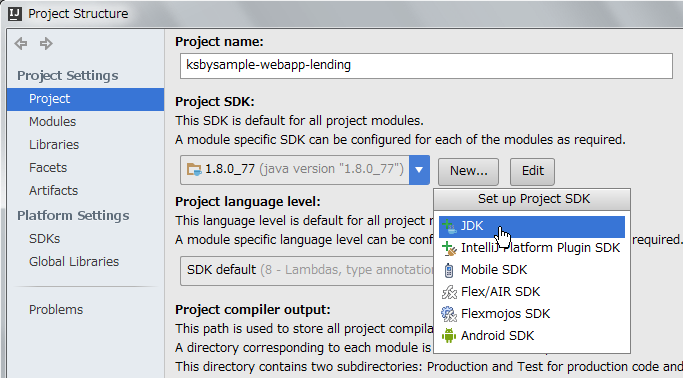Click the Set up Project SDK popup header
This screenshot has height=378, width=683.
tap(532, 199)
